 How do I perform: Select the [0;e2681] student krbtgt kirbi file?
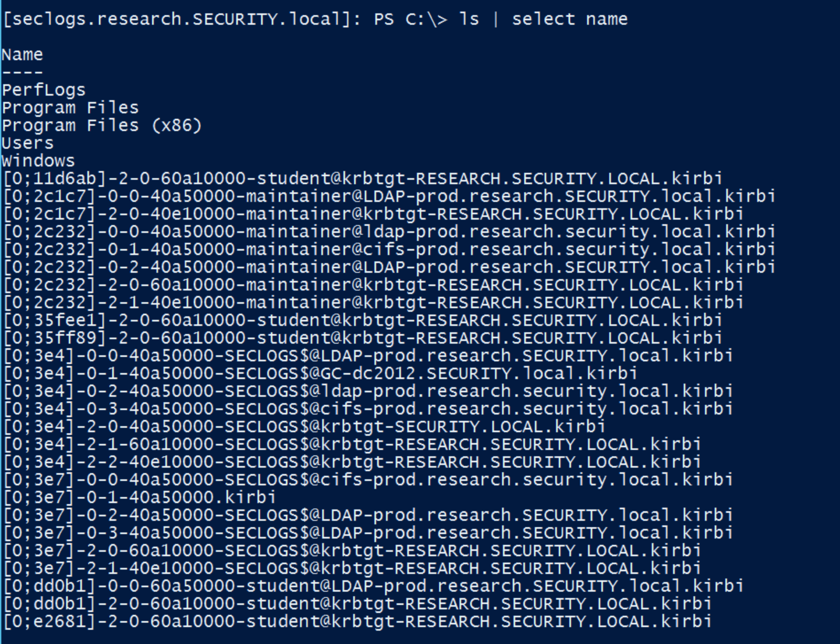357,621
